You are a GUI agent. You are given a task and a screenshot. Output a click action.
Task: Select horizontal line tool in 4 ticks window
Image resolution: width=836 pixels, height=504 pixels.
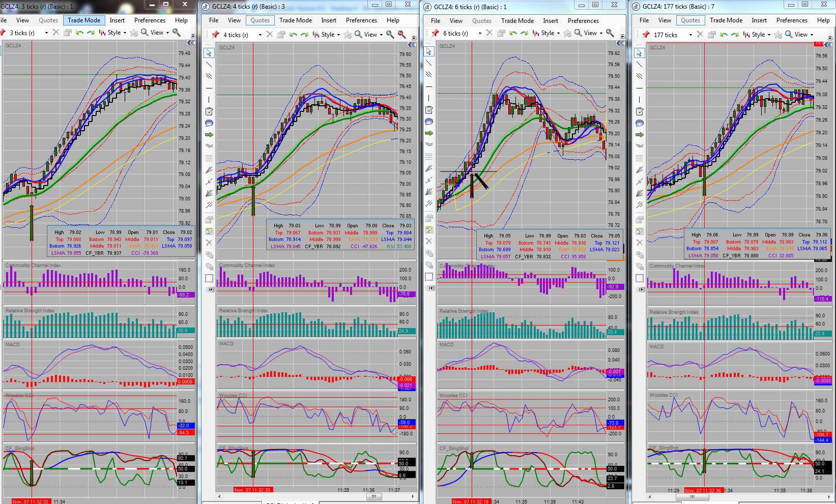tap(209, 88)
